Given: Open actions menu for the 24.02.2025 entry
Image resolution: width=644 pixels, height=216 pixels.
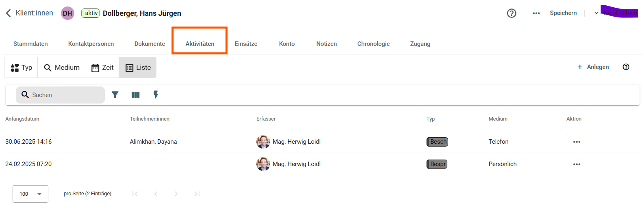Looking at the screenshot, I should tap(577, 164).
